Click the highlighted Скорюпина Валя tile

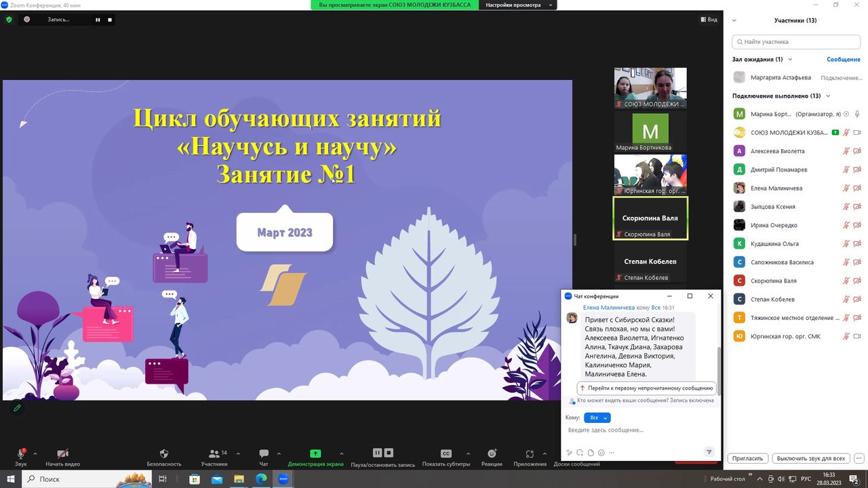point(650,218)
